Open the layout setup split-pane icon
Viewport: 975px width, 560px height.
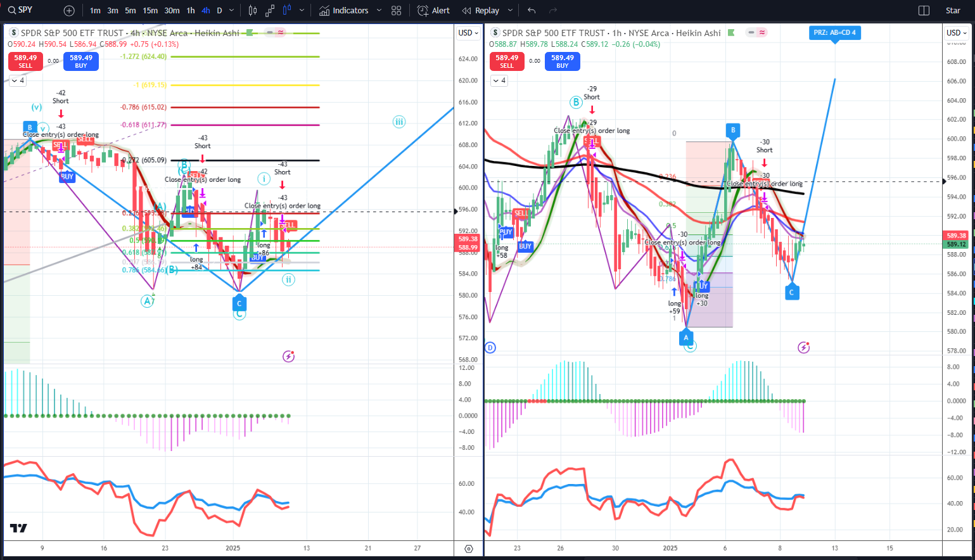[x=924, y=11]
